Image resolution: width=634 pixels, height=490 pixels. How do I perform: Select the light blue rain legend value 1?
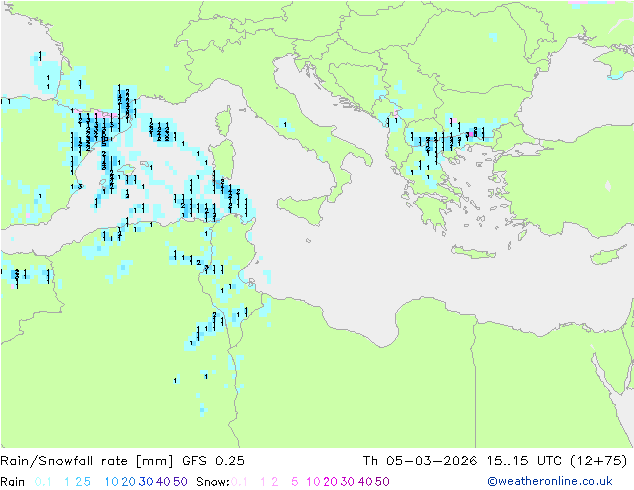click(x=67, y=482)
